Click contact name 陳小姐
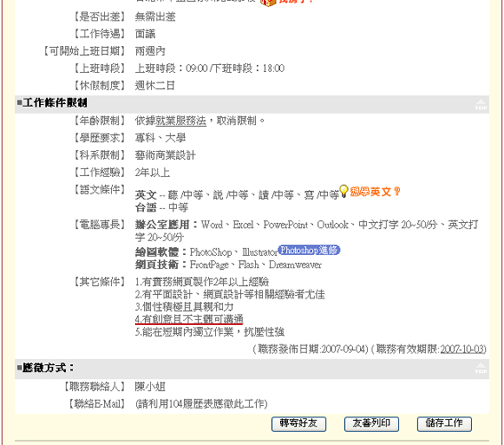 pos(150,386)
